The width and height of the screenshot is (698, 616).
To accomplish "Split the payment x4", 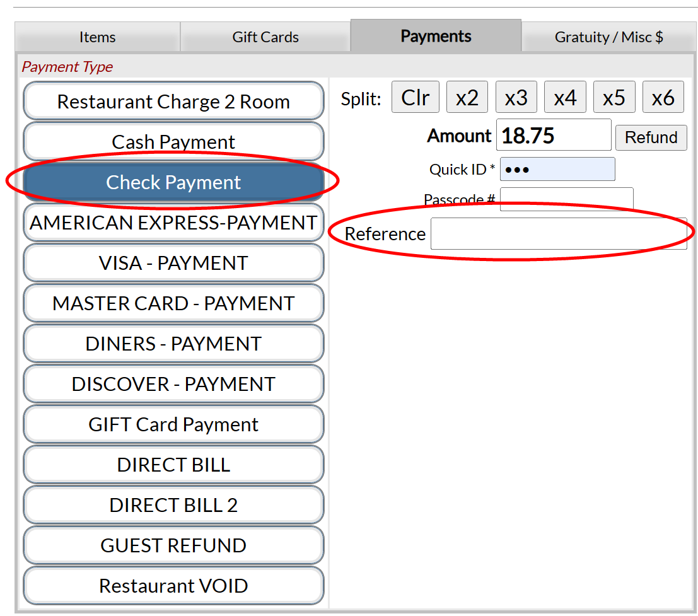I will tap(566, 97).
